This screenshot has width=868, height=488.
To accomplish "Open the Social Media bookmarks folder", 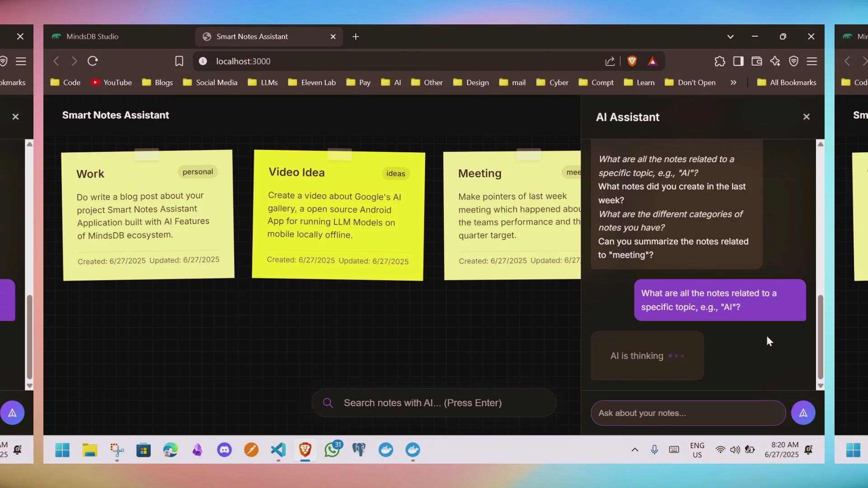I will [210, 82].
